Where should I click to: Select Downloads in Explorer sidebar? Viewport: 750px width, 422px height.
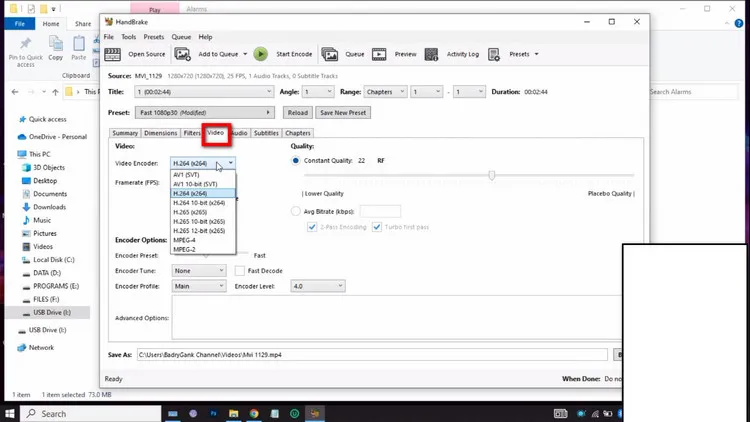[x=49, y=207]
